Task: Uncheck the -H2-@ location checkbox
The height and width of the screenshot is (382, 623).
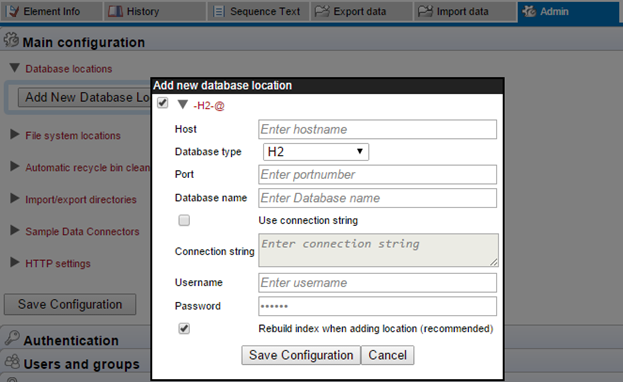Action: 163,103
